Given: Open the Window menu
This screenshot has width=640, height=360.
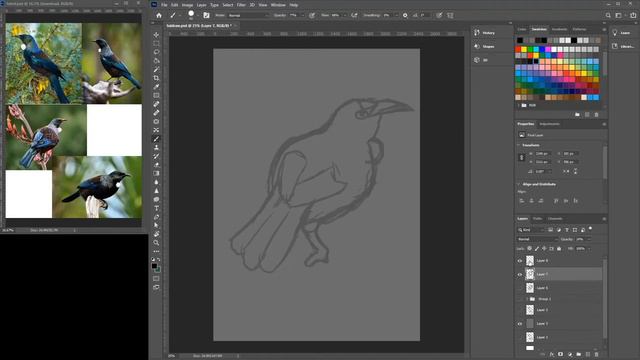Looking at the screenshot, I should [278, 5].
